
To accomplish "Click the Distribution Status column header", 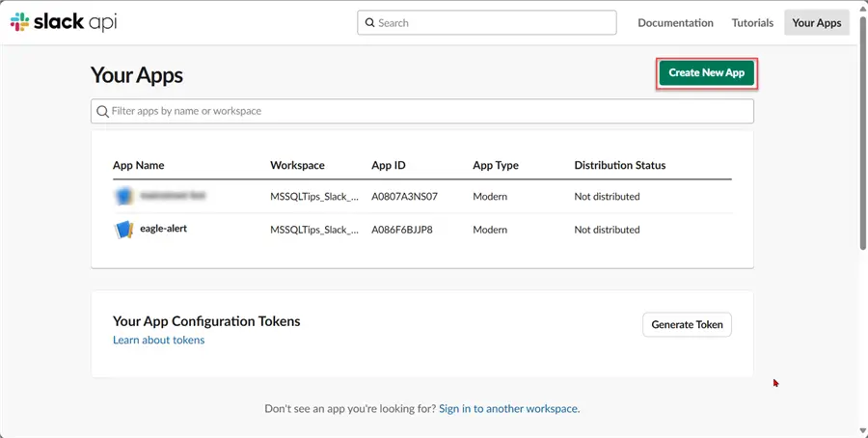I will point(620,165).
